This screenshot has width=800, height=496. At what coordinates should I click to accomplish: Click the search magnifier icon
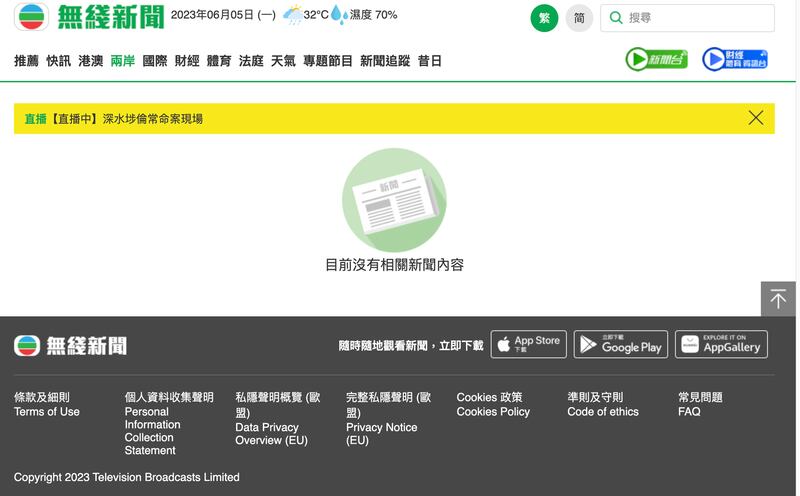pyautogui.click(x=617, y=18)
